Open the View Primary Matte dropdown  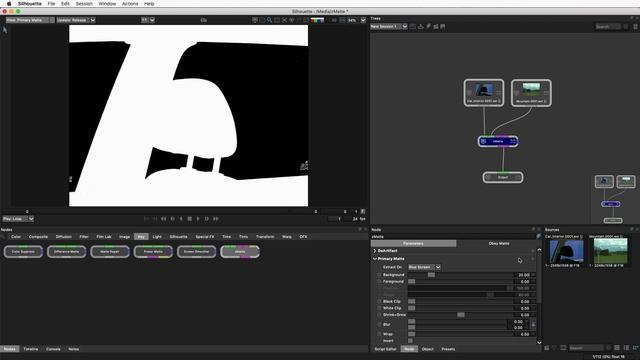pos(30,20)
